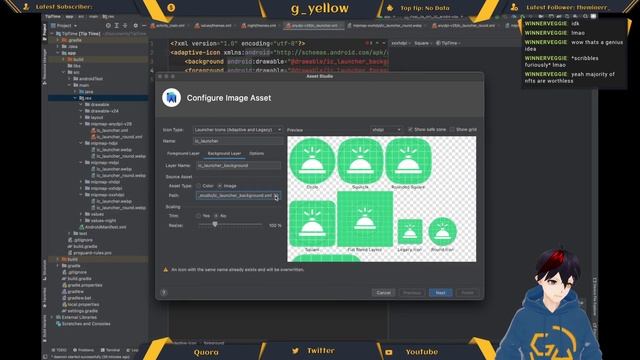The image size is (640, 360).
Task: Open Project panel gear settings
Action: [x=136, y=25]
